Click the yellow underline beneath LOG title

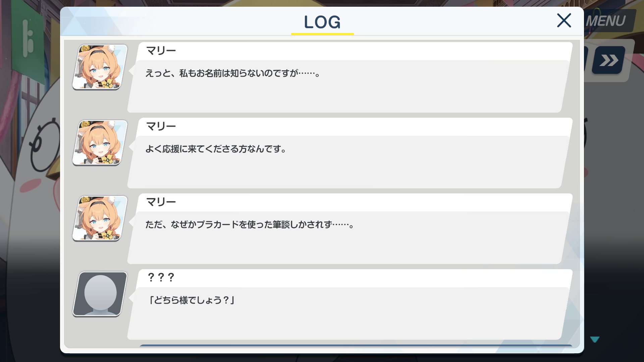[x=322, y=34]
